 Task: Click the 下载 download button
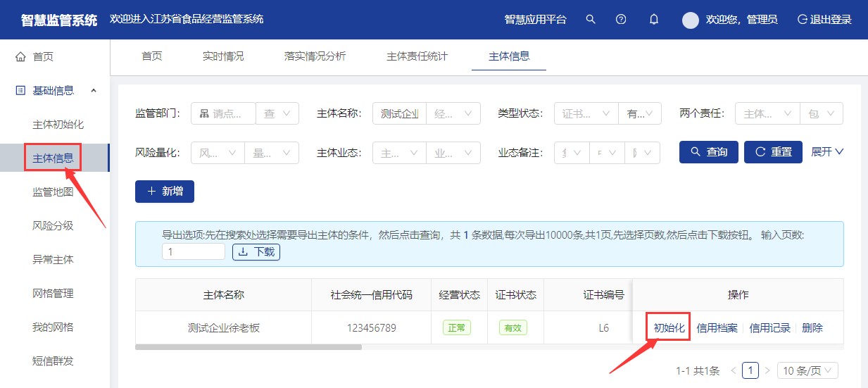pyautogui.click(x=256, y=252)
